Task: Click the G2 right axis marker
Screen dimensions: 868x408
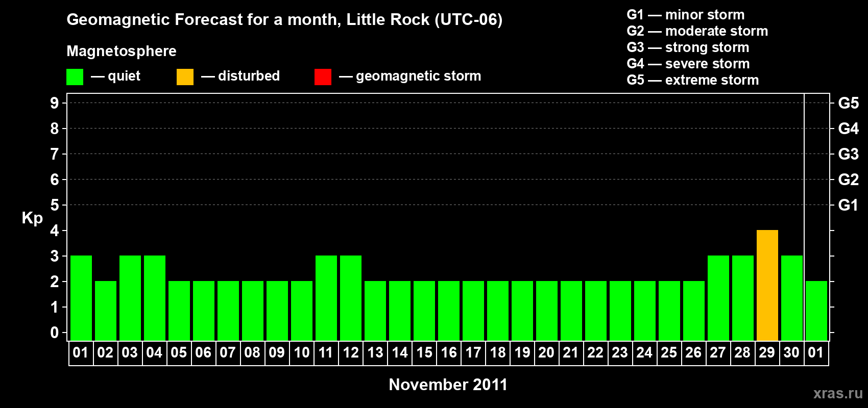Action: pyautogui.click(x=849, y=180)
